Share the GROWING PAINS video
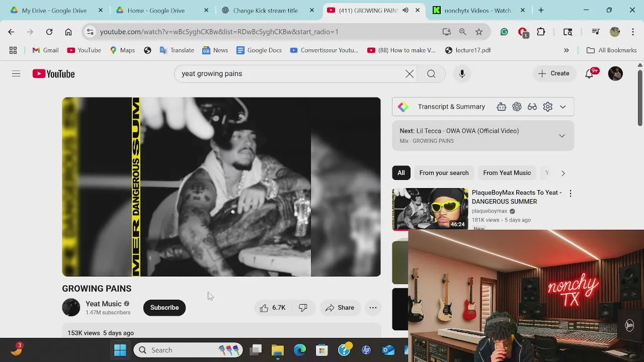This screenshot has height=362, width=644. coord(340,308)
